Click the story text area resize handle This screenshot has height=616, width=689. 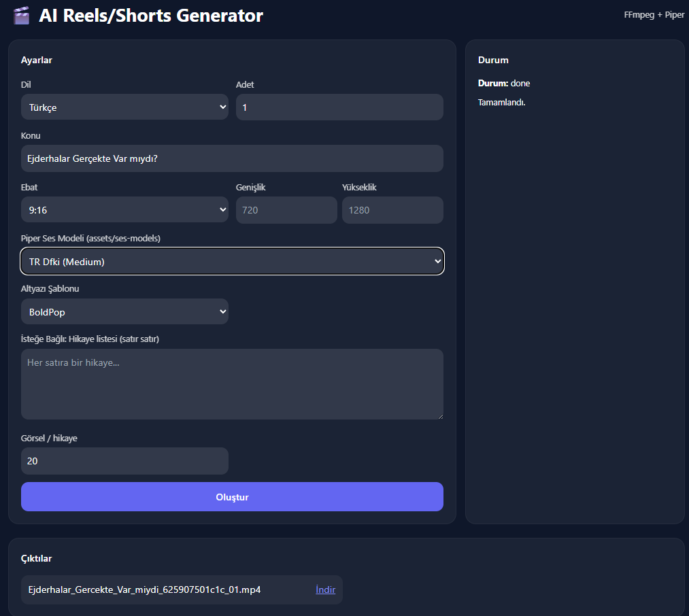tap(439, 415)
